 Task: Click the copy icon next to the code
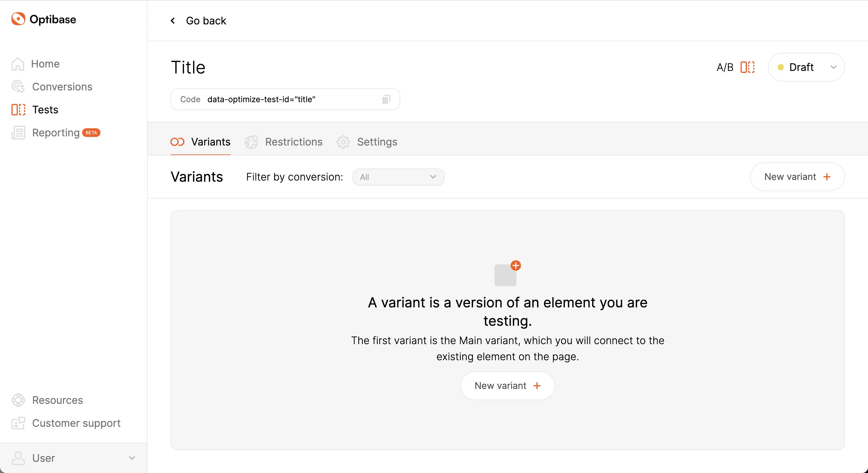coord(386,99)
